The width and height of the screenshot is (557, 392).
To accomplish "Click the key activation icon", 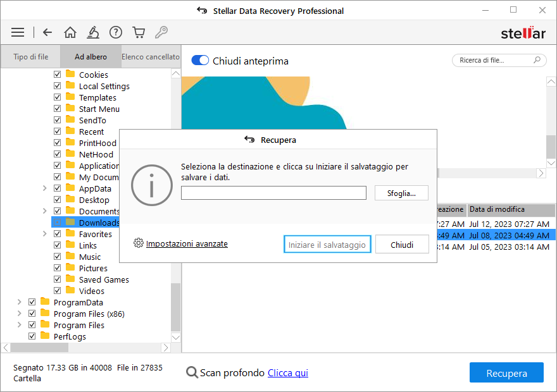I will (x=161, y=32).
